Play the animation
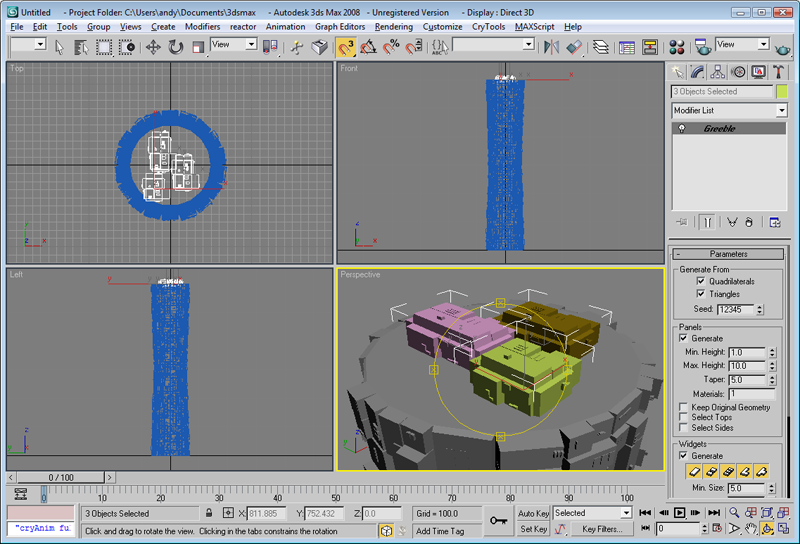800x544 pixels. tap(679, 513)
